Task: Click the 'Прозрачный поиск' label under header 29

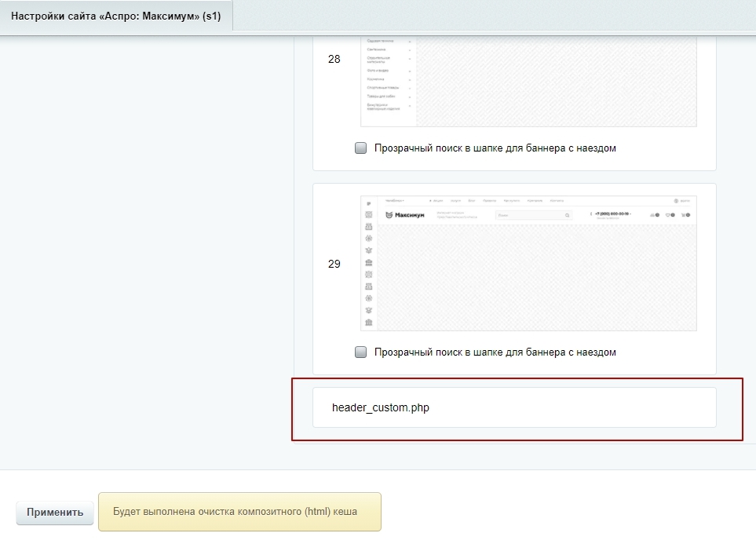Action: 495,352
